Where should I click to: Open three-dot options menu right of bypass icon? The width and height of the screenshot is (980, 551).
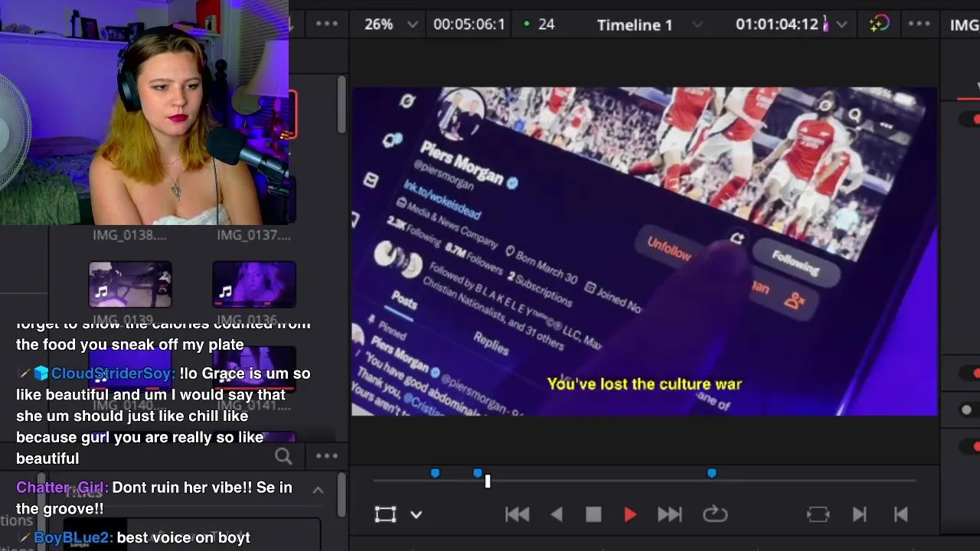[x=919, y=24]
